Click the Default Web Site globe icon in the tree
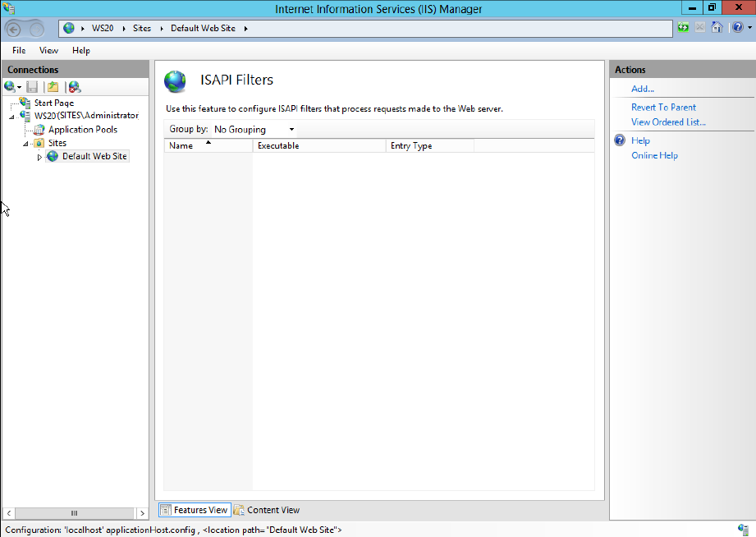Screen dimensions: 756x537 pyautogui.click(x=53, y=156)
